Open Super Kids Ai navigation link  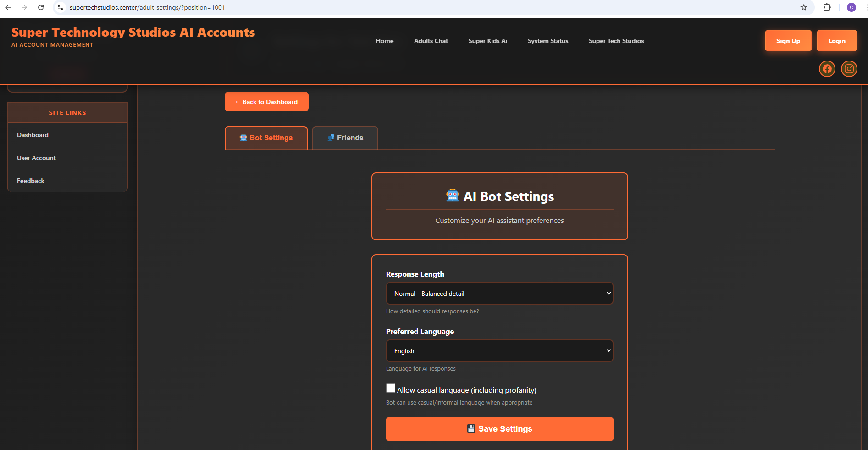pyautogui.click(x=488, y=41)
